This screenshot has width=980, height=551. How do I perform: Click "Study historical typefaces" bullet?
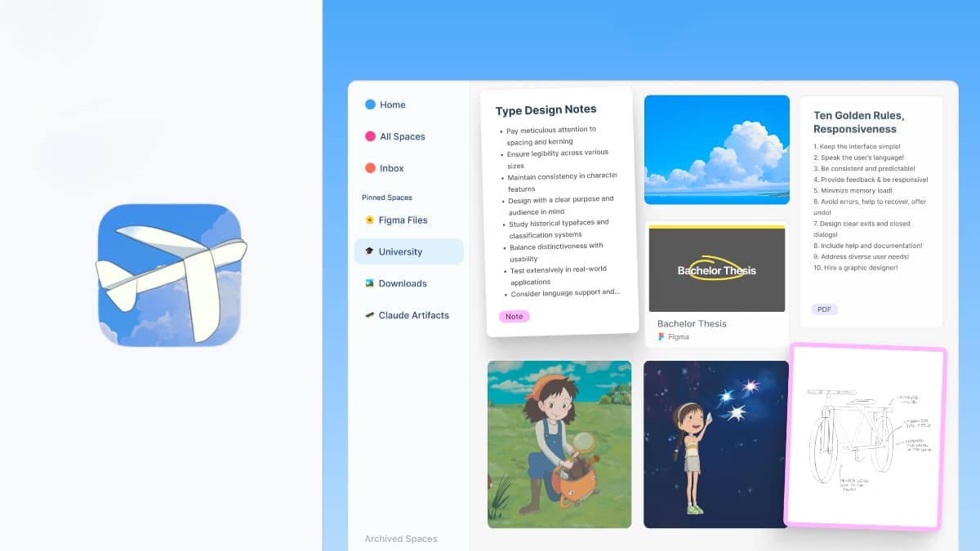click(x=559, y=228)
